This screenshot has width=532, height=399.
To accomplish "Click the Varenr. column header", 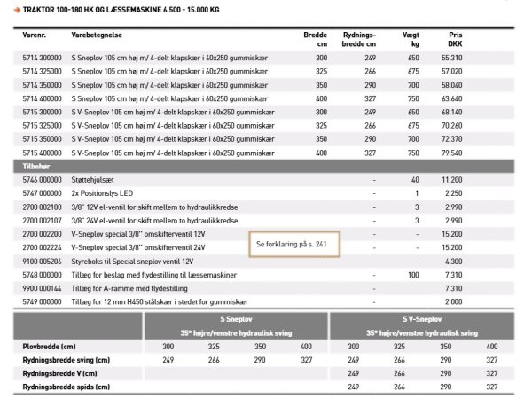I will 34,38.
